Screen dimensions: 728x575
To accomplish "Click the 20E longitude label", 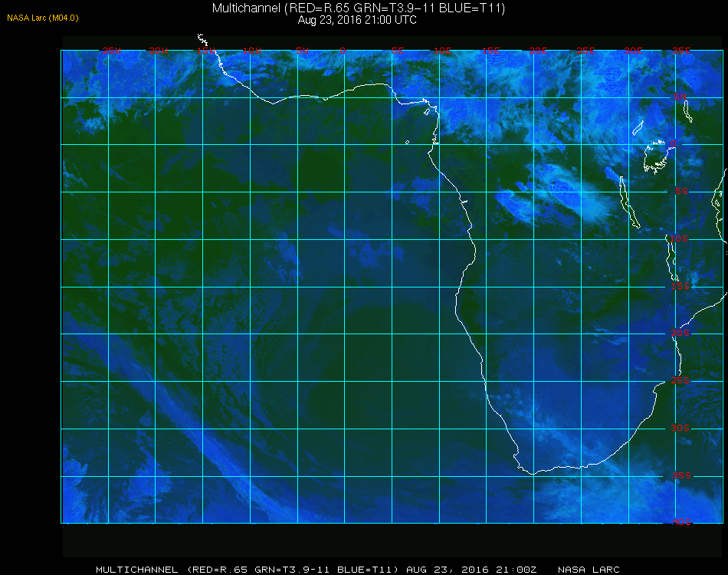I will coord(538,51).
